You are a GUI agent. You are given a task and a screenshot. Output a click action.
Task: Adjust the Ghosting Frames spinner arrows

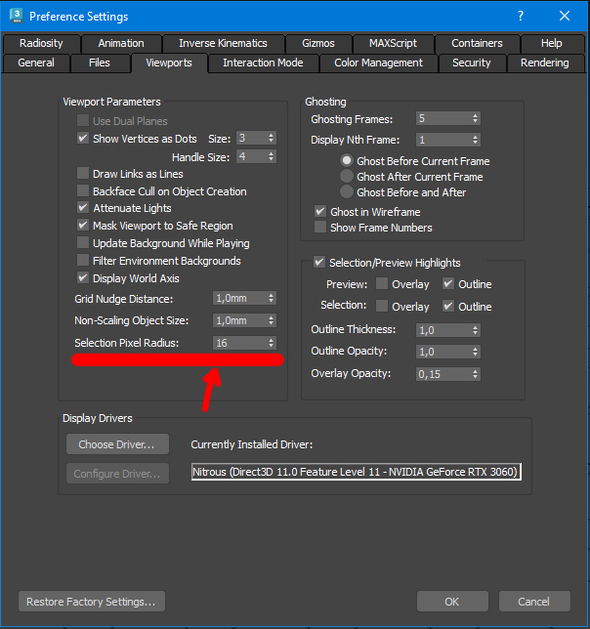(x=475, y=118)
